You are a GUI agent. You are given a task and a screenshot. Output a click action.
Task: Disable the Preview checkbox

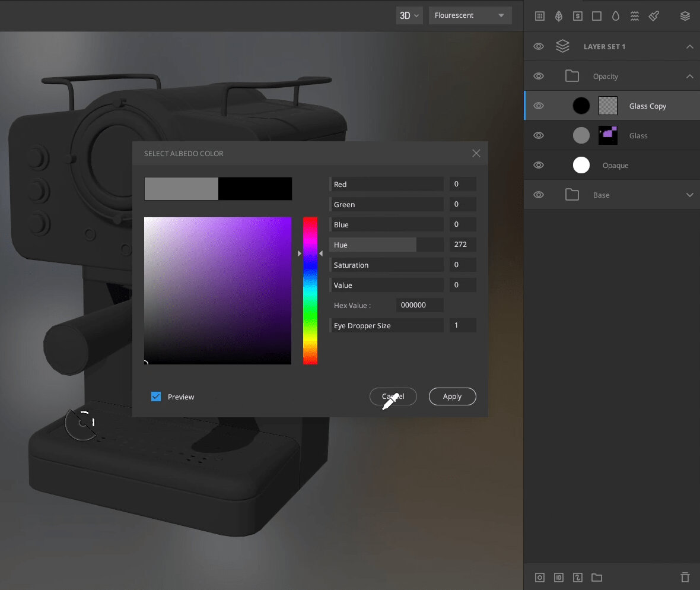point(155,396)
